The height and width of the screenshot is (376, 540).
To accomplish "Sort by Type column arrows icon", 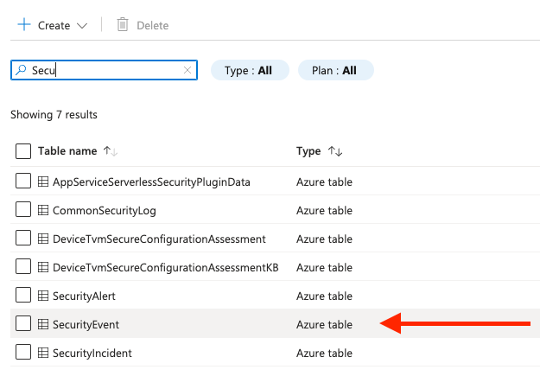I will click(x=335, y=151).
